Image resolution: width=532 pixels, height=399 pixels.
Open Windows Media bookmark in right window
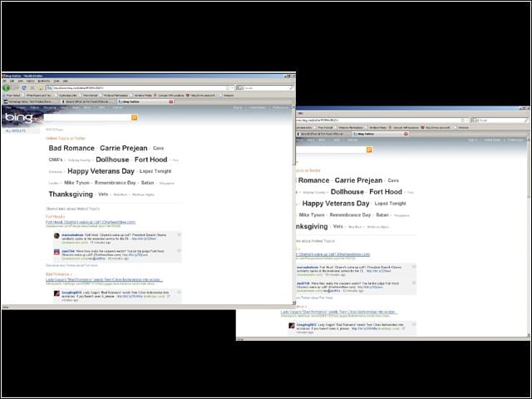coord(377,127)
